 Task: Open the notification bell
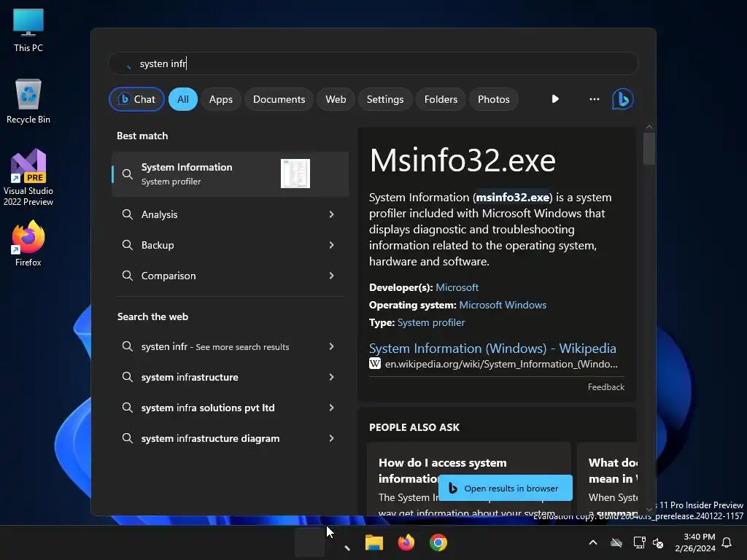(x=727, y=542)
